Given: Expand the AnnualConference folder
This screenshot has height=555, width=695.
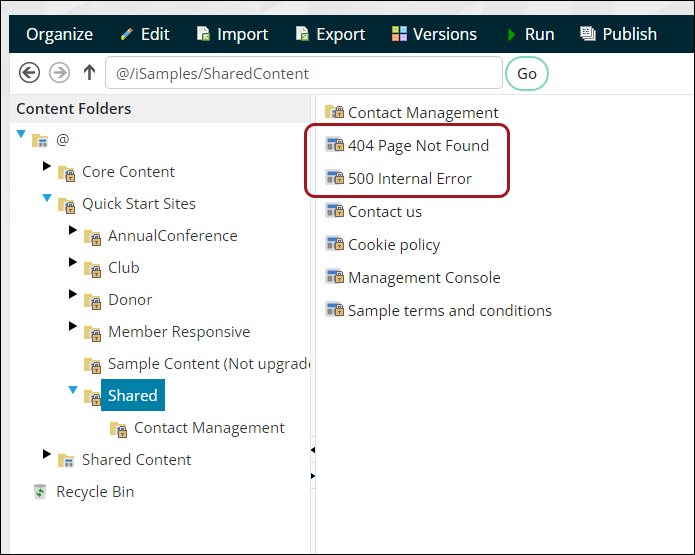Looking at the screenshot, I should (73, 230).
